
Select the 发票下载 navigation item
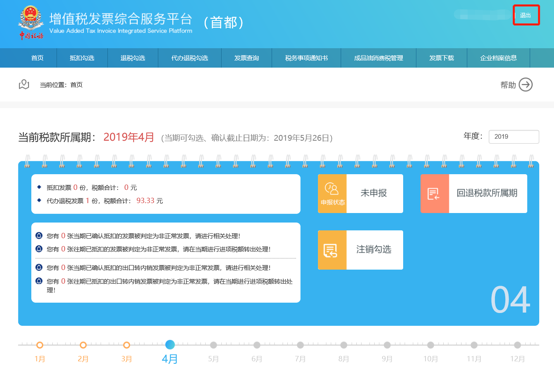pos(442,58)
